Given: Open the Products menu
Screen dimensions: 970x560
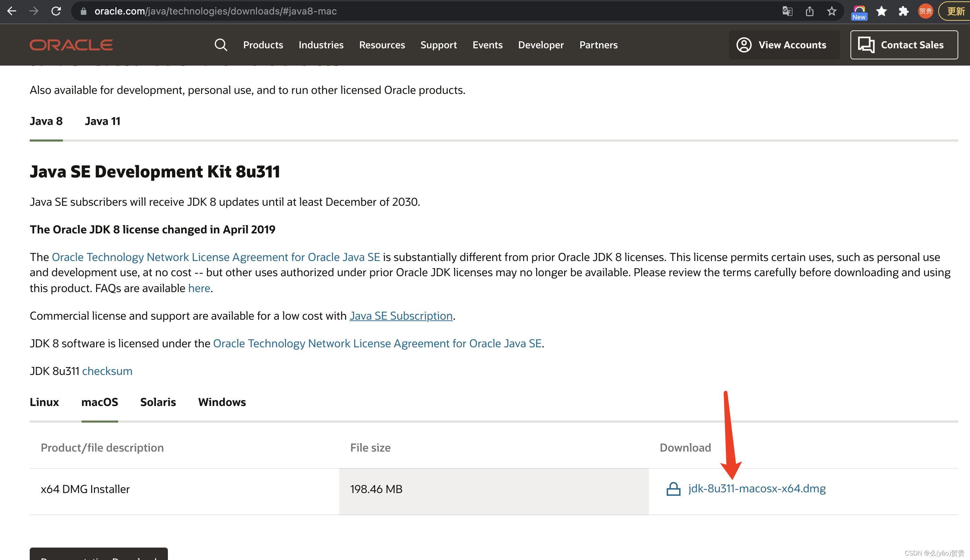Looking at the screenshot, I should point(263,45).
